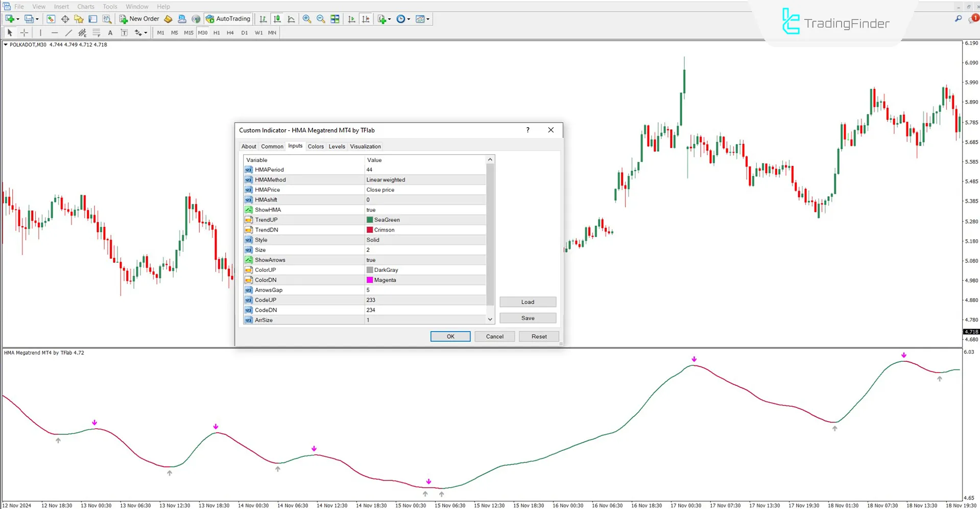Screen dimensions: 980x509
Task: Switch chart to candlesticks display icon
Action: click(x=277, y=19)
